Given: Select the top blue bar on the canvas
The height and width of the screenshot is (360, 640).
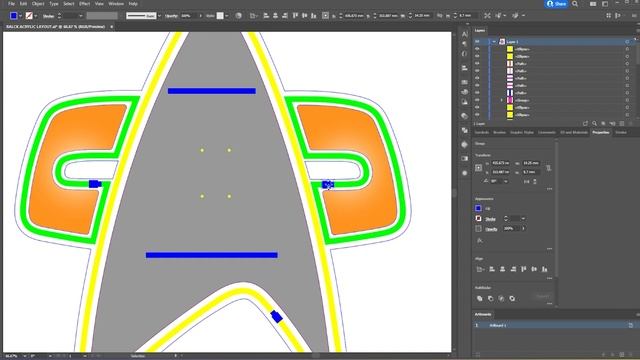Looking at the screenshot, I should coord(212,91).
